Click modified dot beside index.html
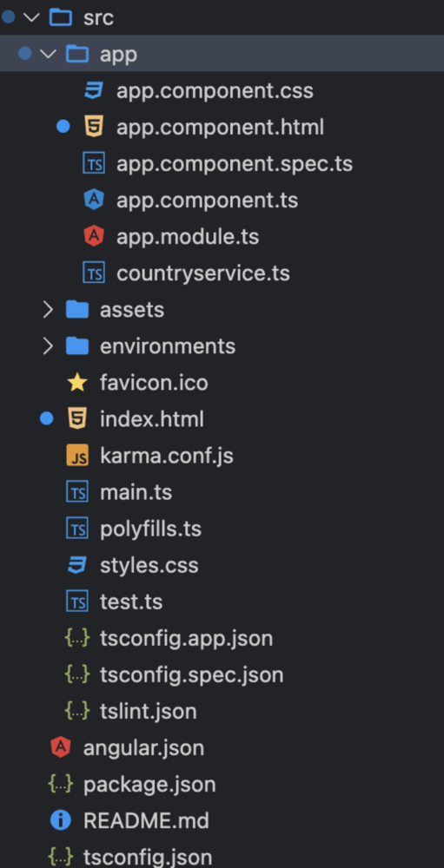Viewport: 444px width, 868px height. [x=47, y=419]
